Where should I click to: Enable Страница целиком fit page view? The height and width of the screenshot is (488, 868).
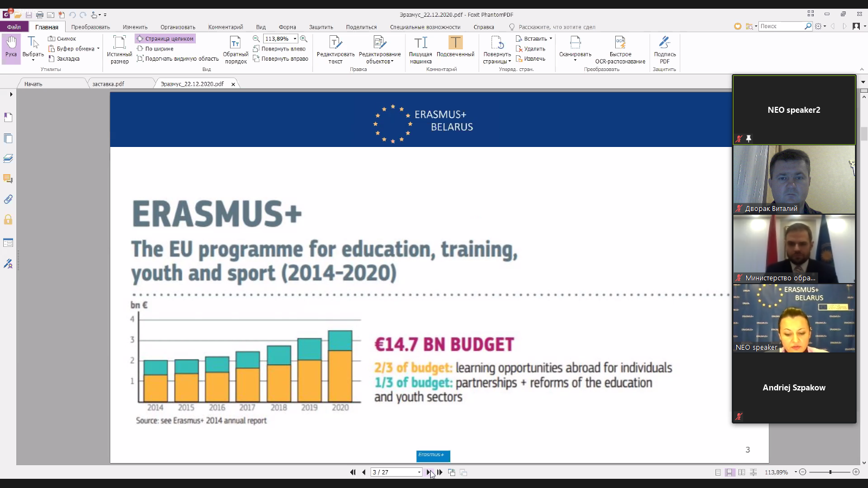point(165,38)
